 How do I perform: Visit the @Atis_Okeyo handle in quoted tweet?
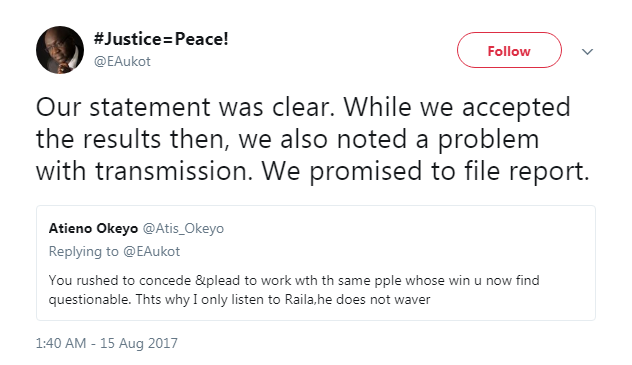pyautogui.click(x=183, y=228)
